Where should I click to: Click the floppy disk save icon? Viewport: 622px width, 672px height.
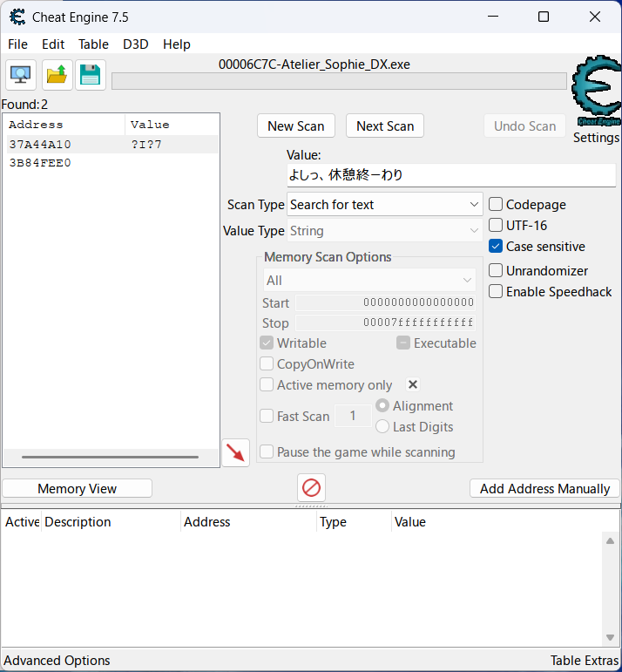(x=90, y=75)
